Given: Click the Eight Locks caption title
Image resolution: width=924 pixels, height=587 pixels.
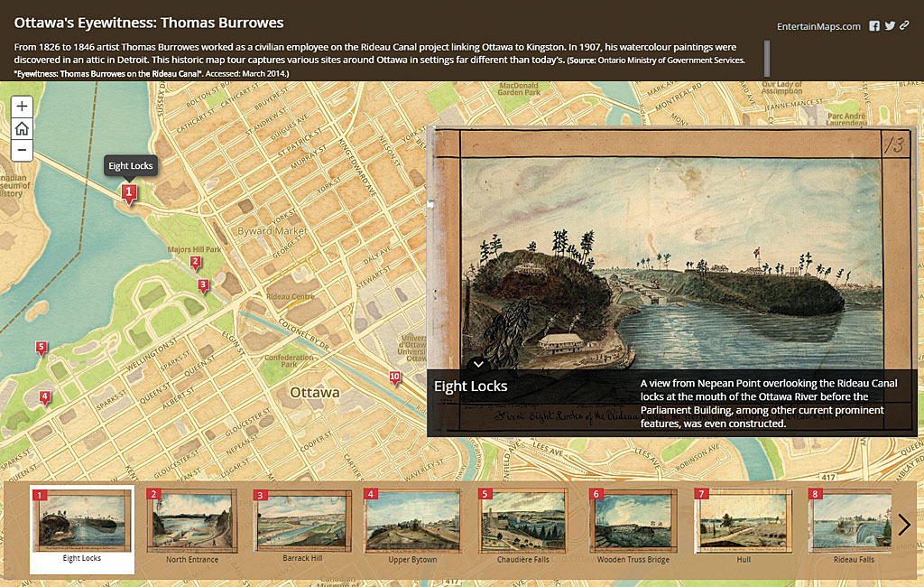Looking at the screenshot, I should pos(471,387).
